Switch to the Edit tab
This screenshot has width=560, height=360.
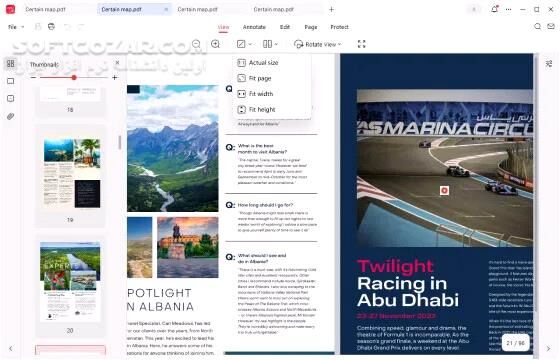(285, 27)
